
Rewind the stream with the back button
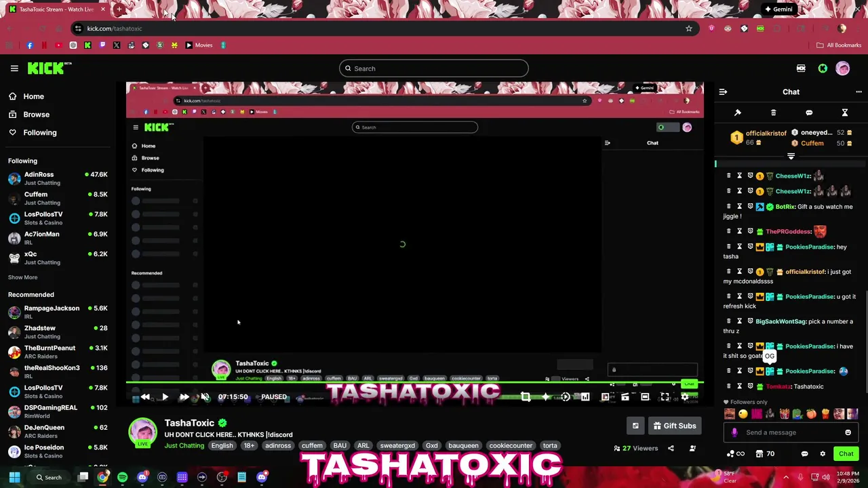[145, 397]
